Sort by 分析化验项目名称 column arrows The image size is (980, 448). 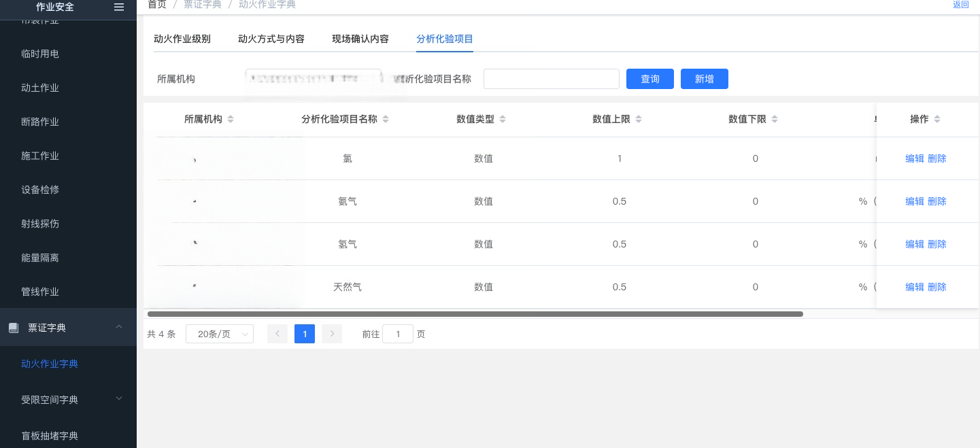click(386, 120)
